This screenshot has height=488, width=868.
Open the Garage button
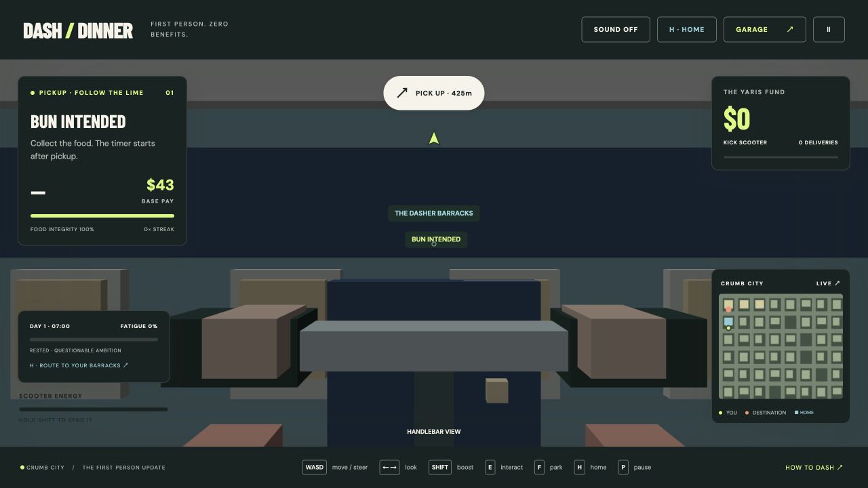coord(765,30)
